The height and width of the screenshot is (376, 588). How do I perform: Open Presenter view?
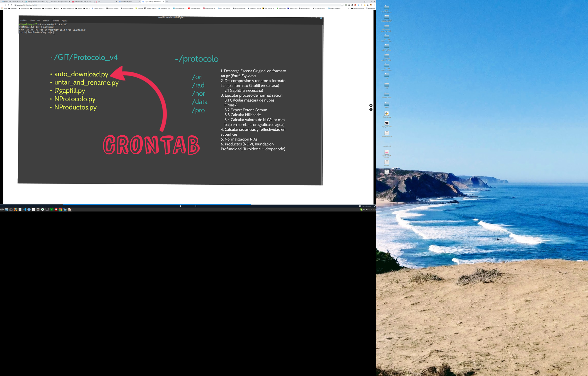365,206
